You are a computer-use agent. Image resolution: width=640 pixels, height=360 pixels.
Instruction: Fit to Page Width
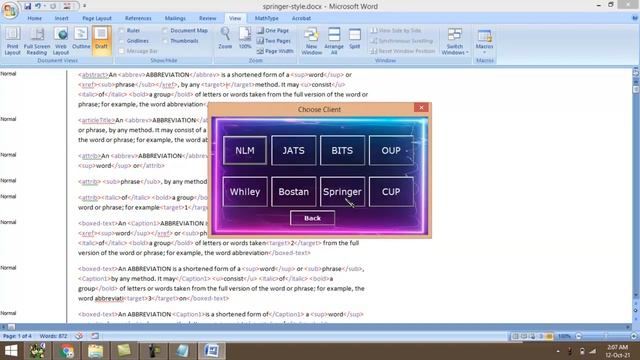point(275,51)
